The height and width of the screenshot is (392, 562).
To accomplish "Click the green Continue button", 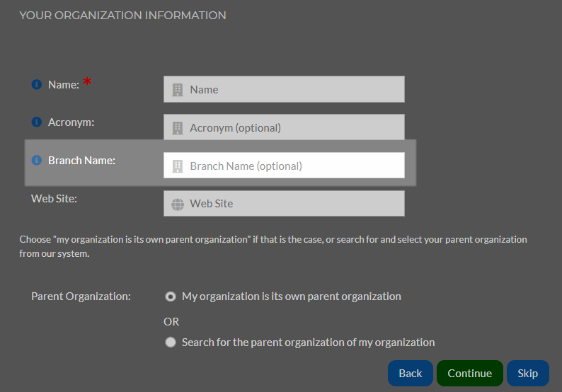I will pos(470,374).
